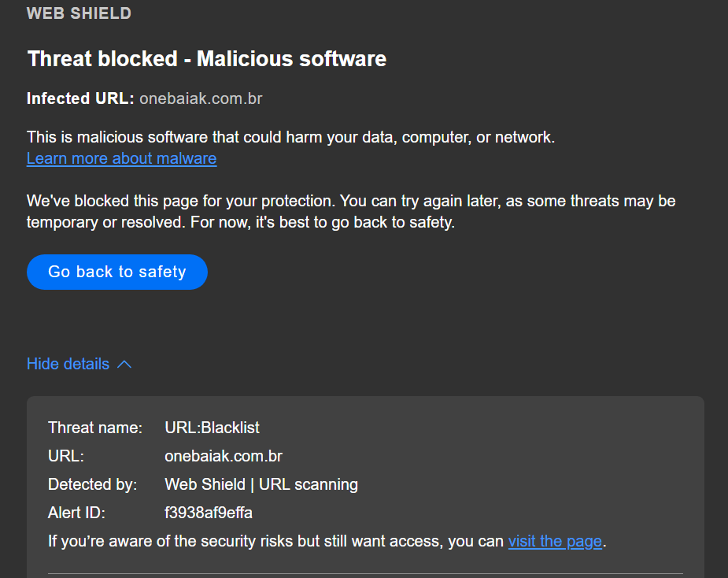Image resolution: width=728 pixels, height=578 pixels.
Task: Open the Learn more about malware link
Action: (121, 158)
